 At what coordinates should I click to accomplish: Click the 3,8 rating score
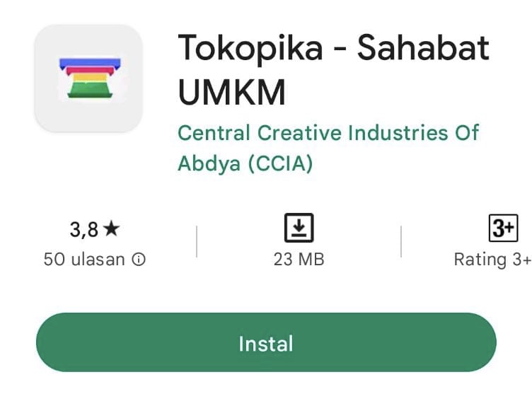(x=85, y=229)
